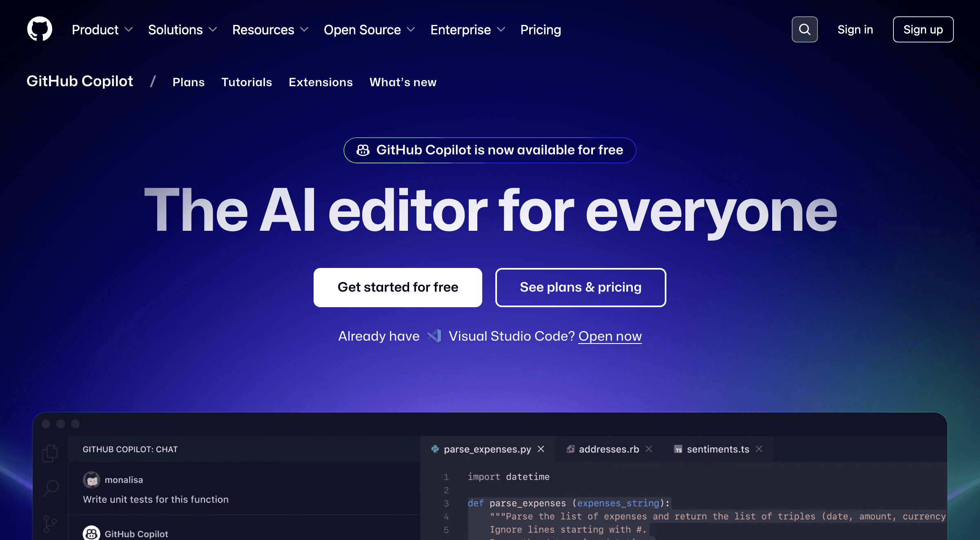Expand the Product dropdown menu
Image resolution: width=980 pixels, height=540 pixels.
[x=102, y=29]
